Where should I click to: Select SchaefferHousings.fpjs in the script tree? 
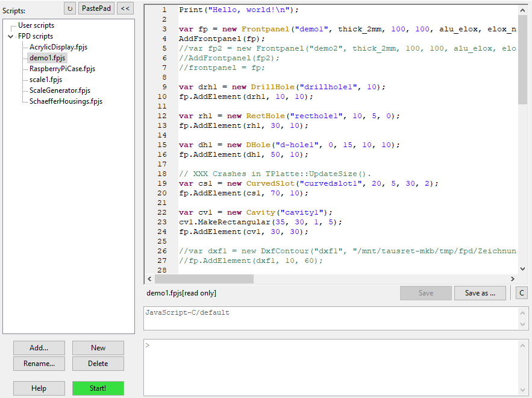coord(66,101)
